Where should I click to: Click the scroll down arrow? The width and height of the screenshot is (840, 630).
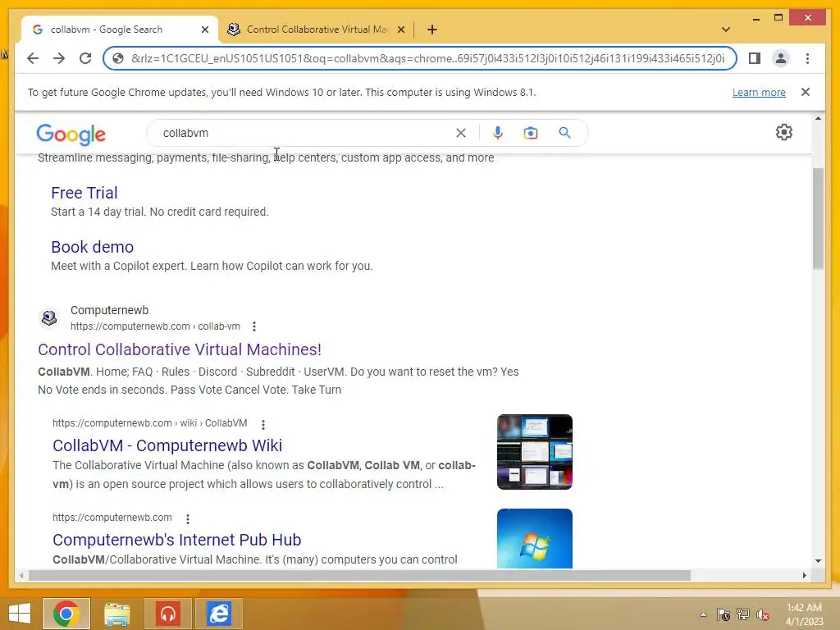coord(818,561)
